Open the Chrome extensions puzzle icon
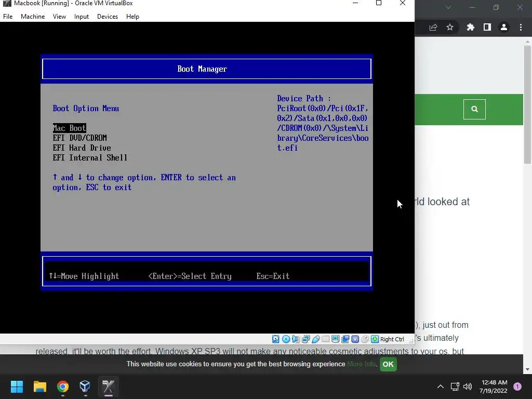Viewport: 532px width, 399px height. click(470, 27)
